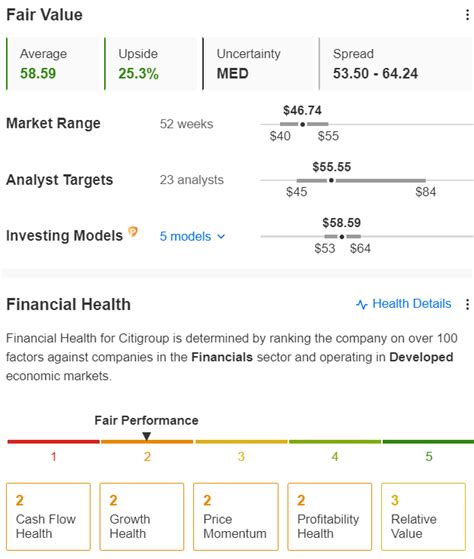Open the Price Momentum card
The height and width of the screenshot is (559, 474).
pyautogui.click(x=236, y=517)
